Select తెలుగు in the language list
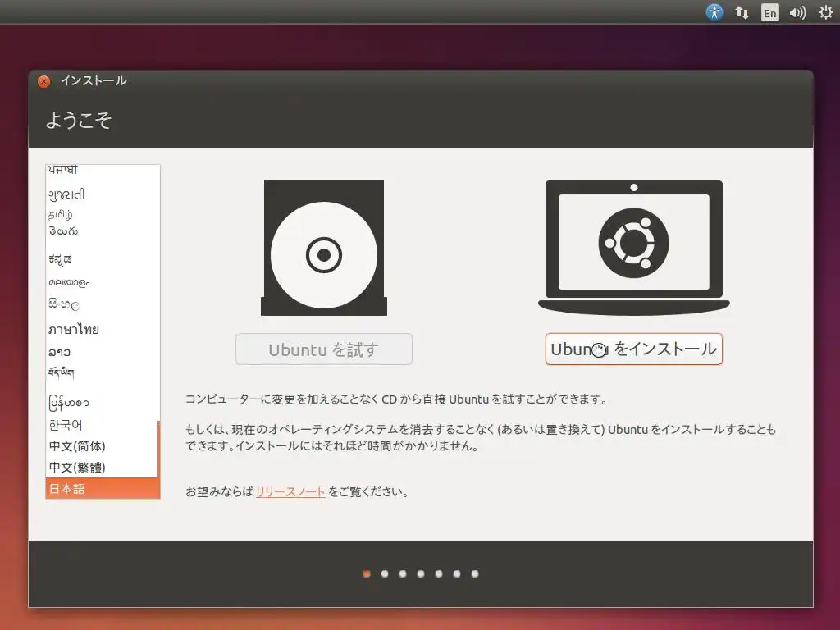The width and height of the screenshot is (840, 630). coord(102,231)
